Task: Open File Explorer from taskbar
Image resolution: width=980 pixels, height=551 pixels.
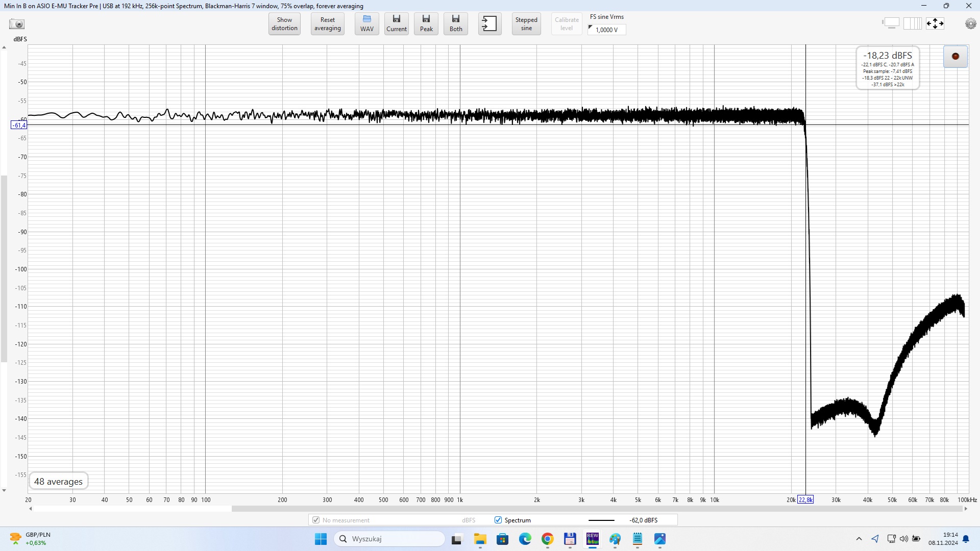Action: [480, 539]
